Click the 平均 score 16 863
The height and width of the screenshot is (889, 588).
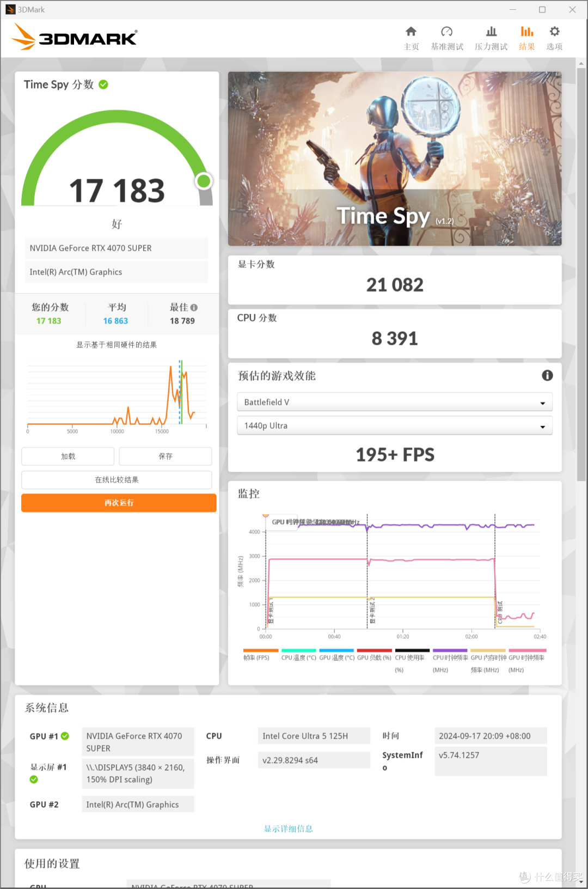coord(115,321)
